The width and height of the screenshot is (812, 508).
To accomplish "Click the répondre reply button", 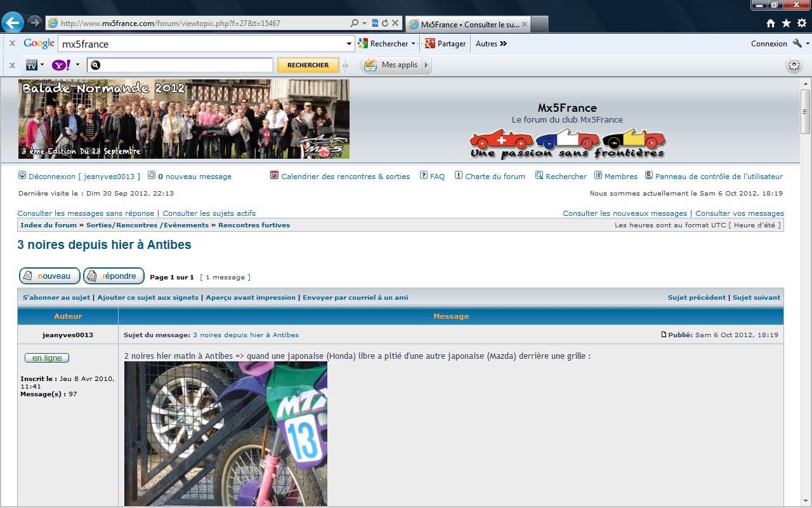I will 114,276.
